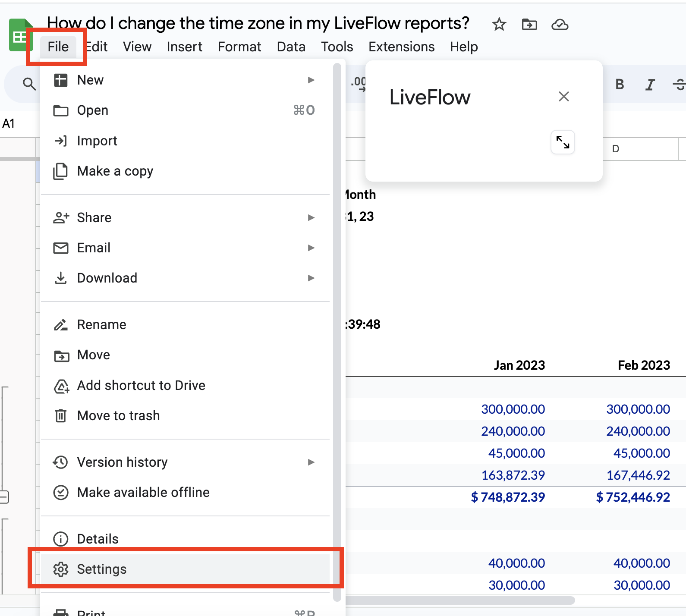Select Rename in the File menu

click(x=185, y=325)
